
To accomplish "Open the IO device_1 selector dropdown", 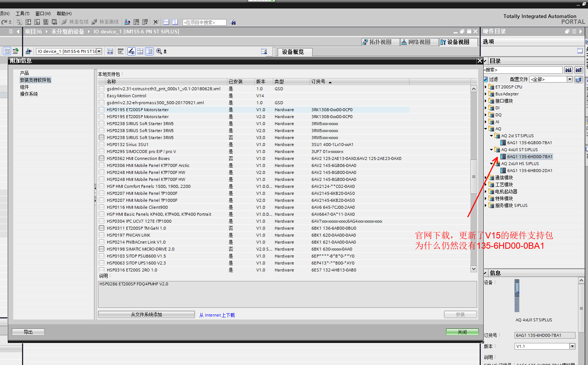I will 99,51.
